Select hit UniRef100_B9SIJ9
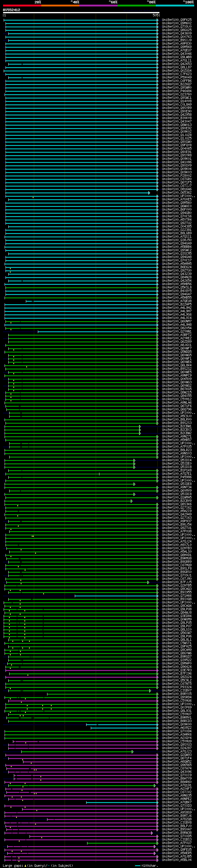This screenshot has height=868, width=197. coord(177,40)
